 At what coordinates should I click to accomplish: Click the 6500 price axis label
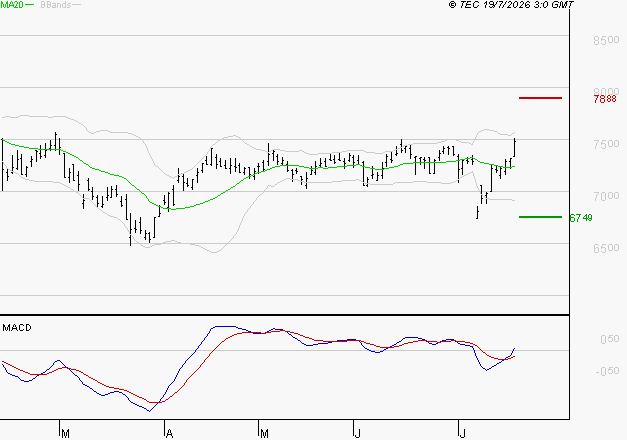[606, 248]
